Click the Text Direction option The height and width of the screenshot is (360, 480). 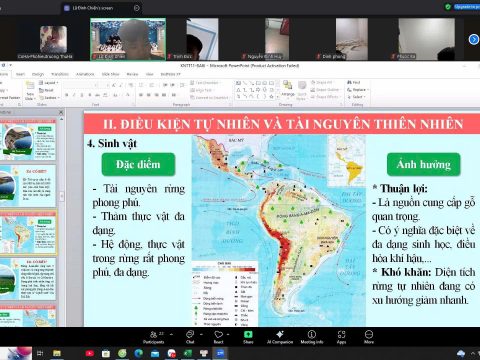click(205, 82)
